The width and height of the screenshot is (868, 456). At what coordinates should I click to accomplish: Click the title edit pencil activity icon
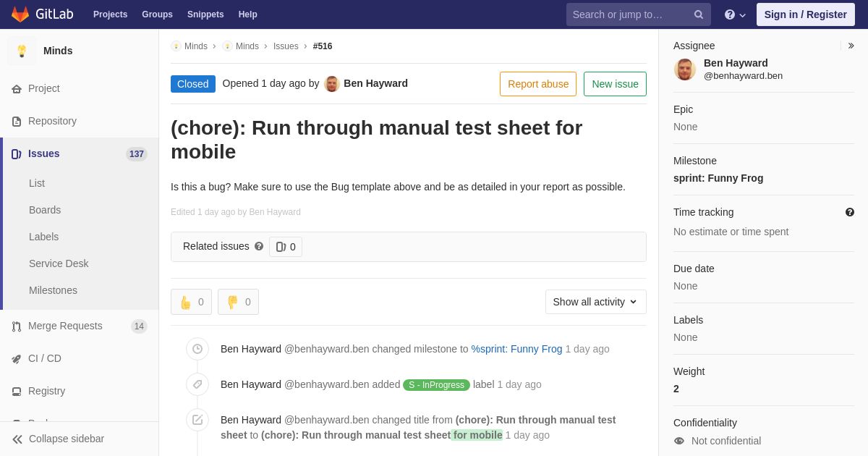point(197,420)
